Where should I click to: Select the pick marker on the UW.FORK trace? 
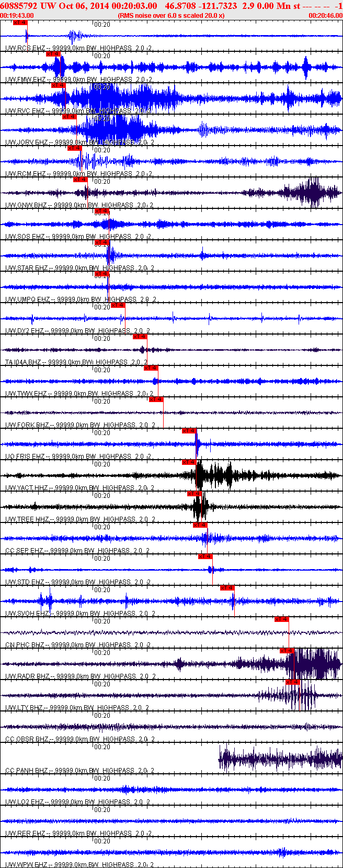[156, 399]
